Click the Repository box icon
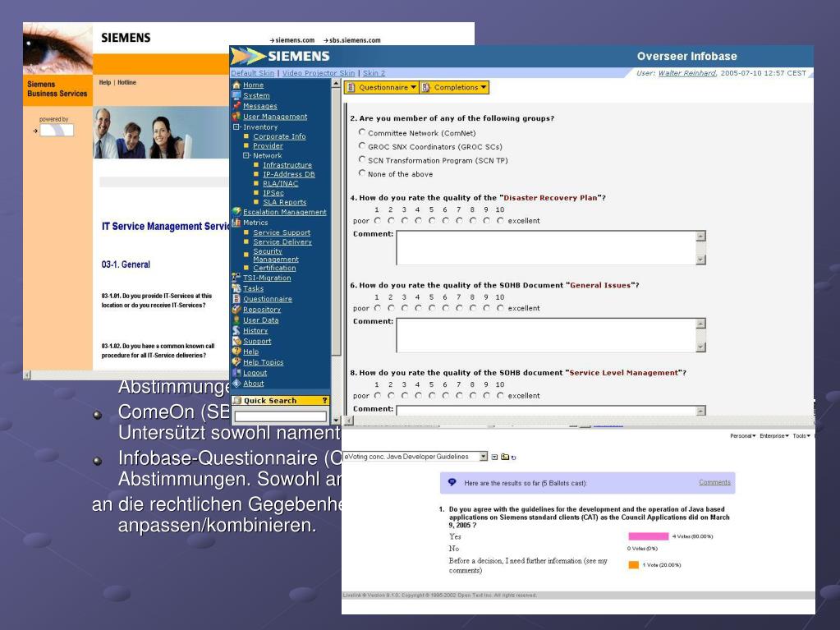Image resolution: width=840 pixels, height=630 pixels. [x=236, y=309]
